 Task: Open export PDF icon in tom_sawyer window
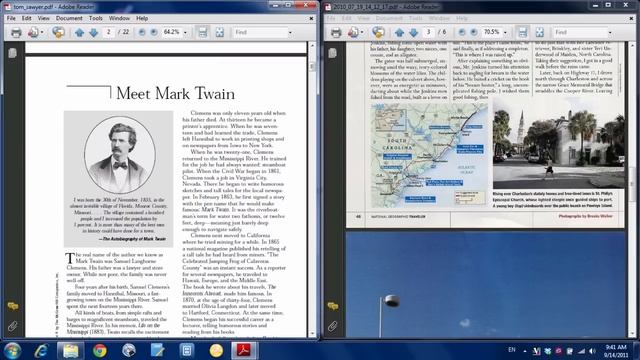click(x=33, y=32)
